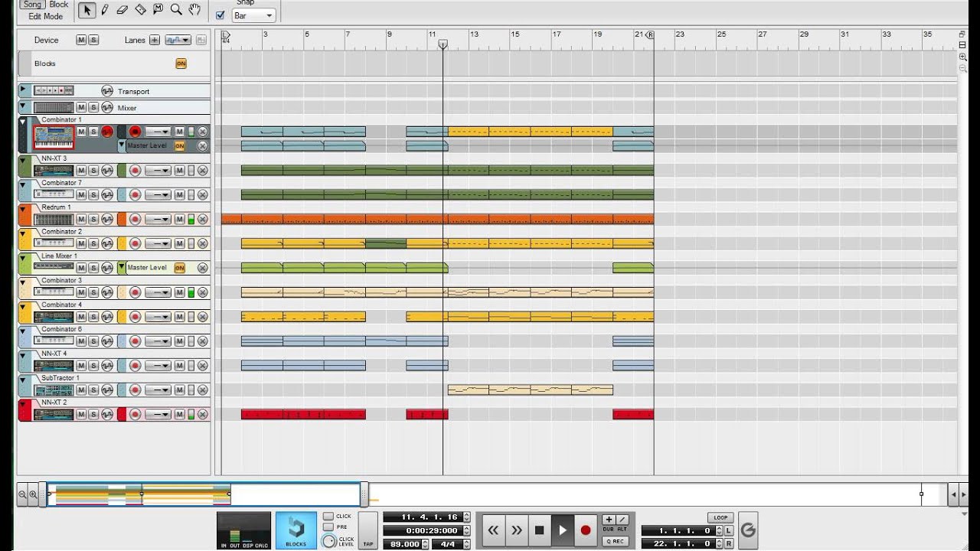
Task: Solo all devices with Device S
Action: (x=93, y=40)
